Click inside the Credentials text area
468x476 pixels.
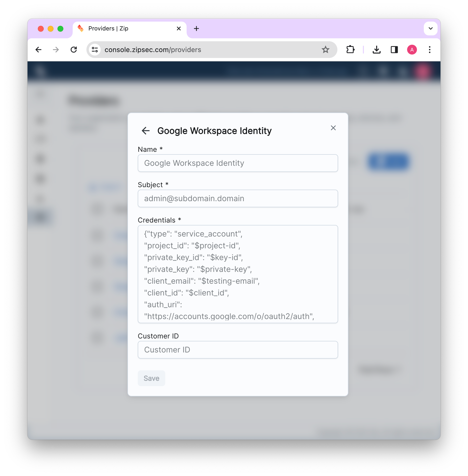point(238,274)
